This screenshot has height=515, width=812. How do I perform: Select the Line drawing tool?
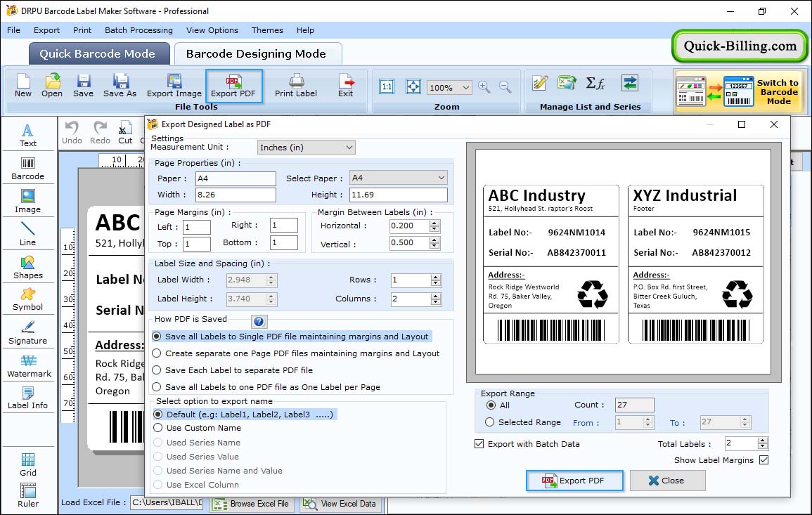click(x=28, y=235)
